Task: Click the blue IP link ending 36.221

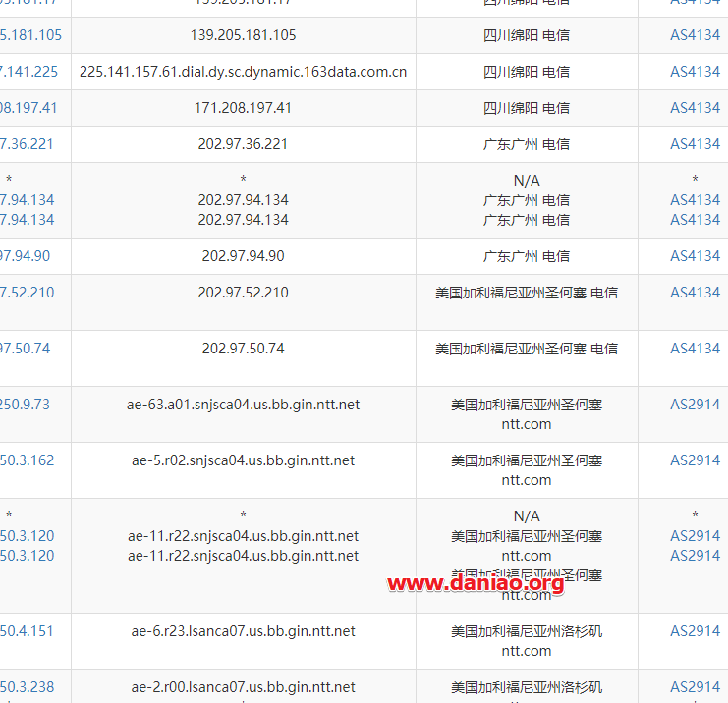Action: (x=28, y=144)
